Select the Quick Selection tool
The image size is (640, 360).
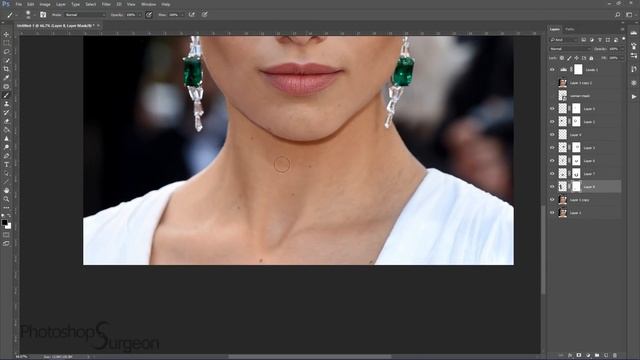click(x=6, y=60)
